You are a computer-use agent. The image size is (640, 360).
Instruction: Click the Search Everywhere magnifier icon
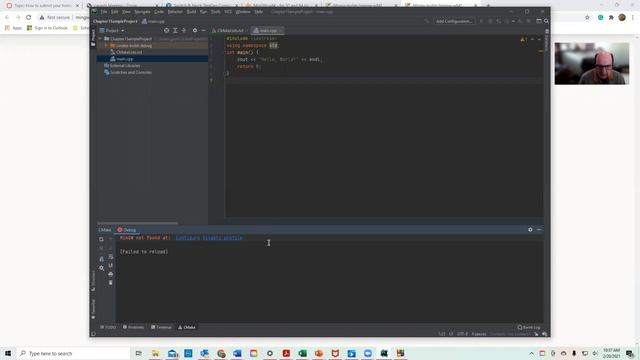tap(546, 21)
